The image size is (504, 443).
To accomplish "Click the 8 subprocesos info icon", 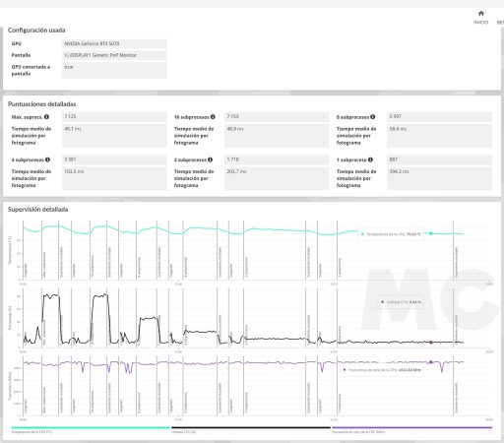I will tap(373, 117).
